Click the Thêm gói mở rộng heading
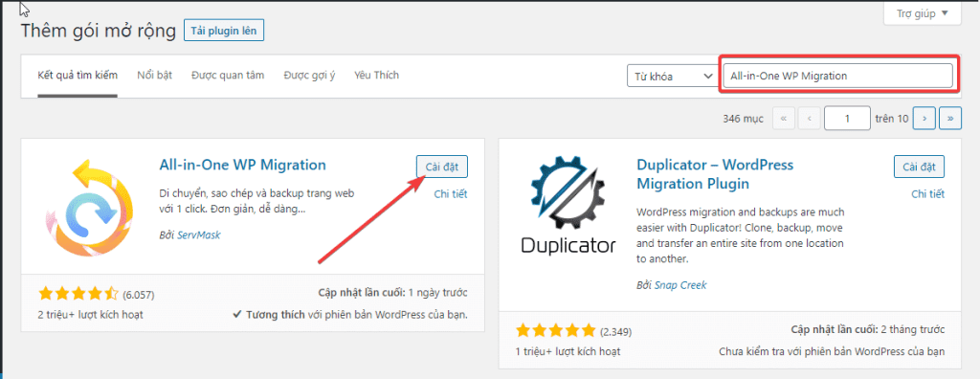Viewport: 980px width, 379px height. [x=99, y=32]
